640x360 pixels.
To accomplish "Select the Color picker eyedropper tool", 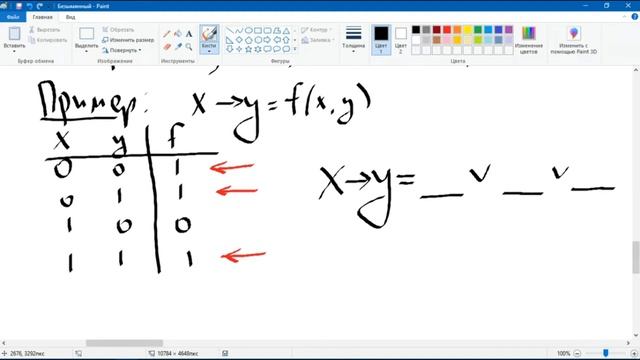I will [x=178, y=47].
